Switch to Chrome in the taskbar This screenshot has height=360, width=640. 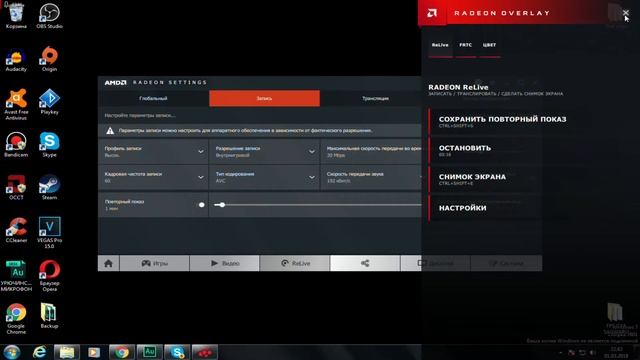tap(122, 352)
